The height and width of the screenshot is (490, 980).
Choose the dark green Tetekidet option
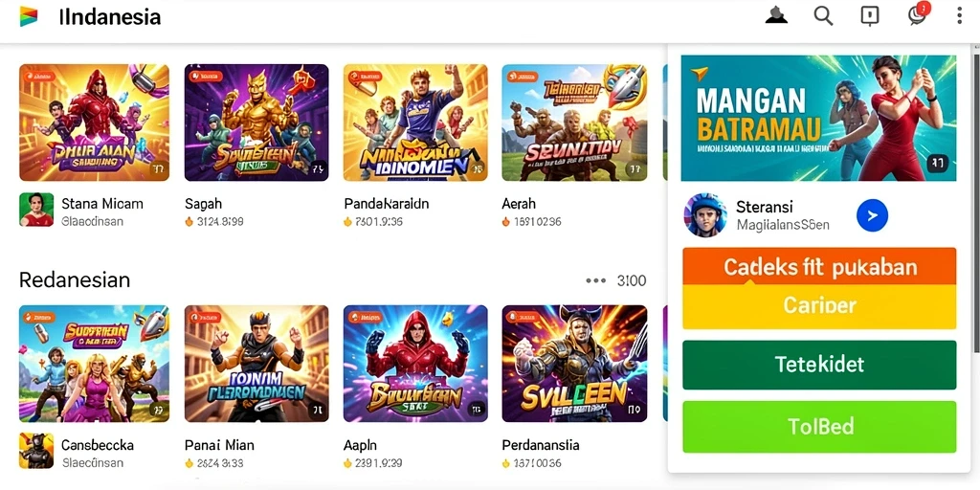click(x=819, y=365)
